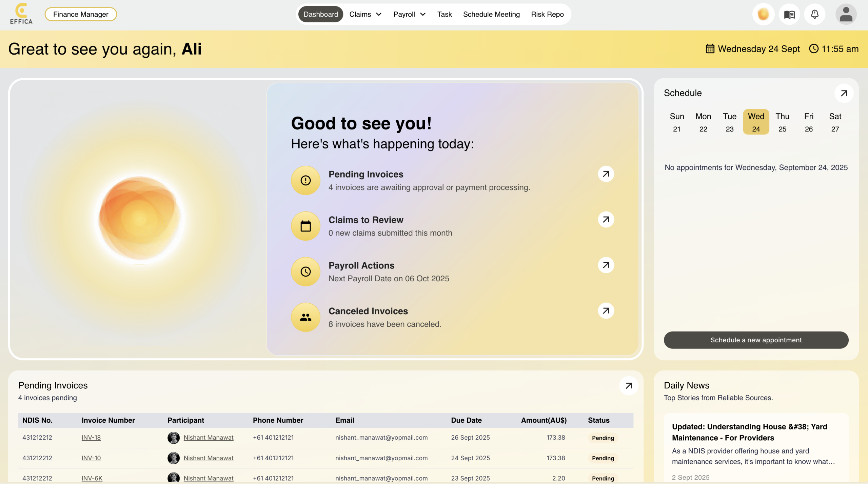The height and width of the screenshot is (484, 868).
Task: Select Fri 26 in week calendar
Action: [809, 122]
